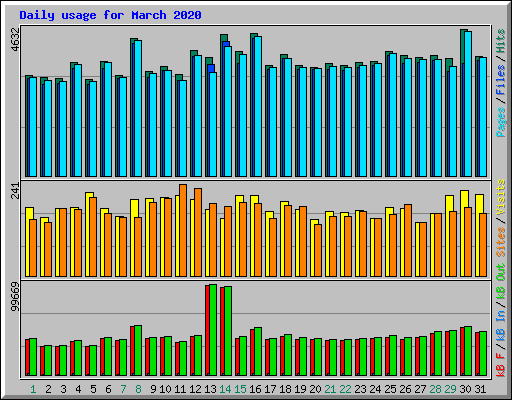Click green day label 22
The image size is (512, 400).
coord(345,389)
